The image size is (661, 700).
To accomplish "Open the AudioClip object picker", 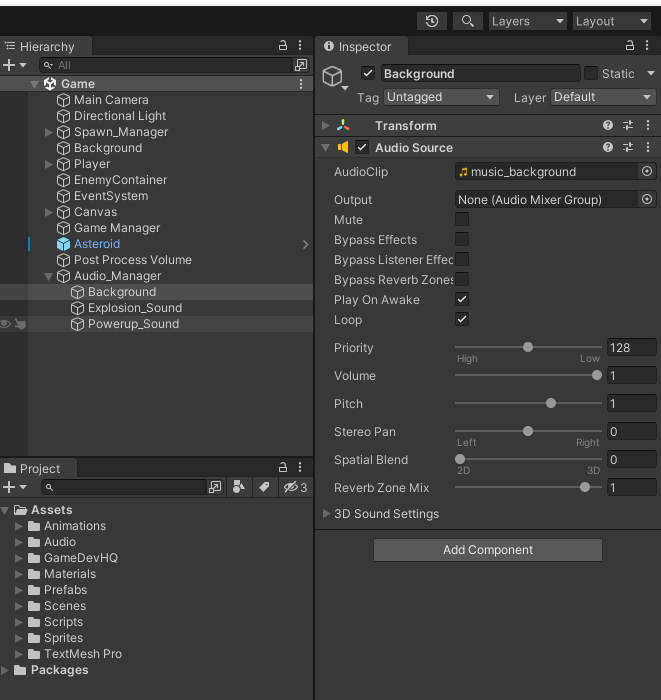I will pos(647,171).
